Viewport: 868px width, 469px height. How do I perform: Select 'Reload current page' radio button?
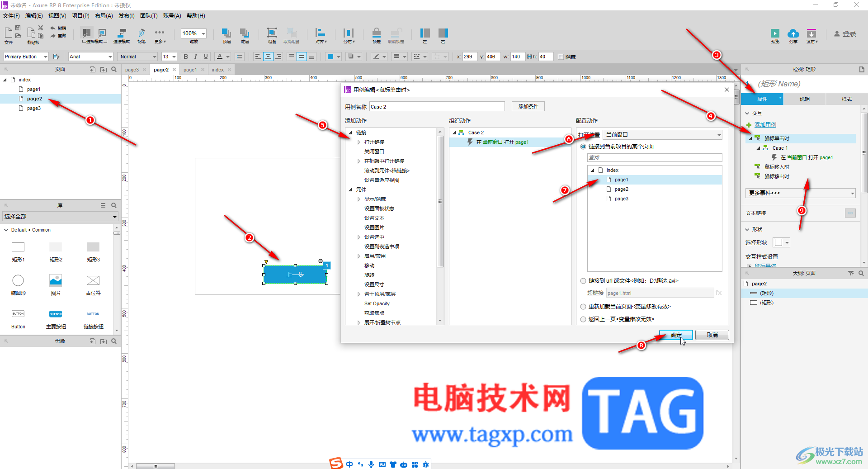click(x=583, y=307)
